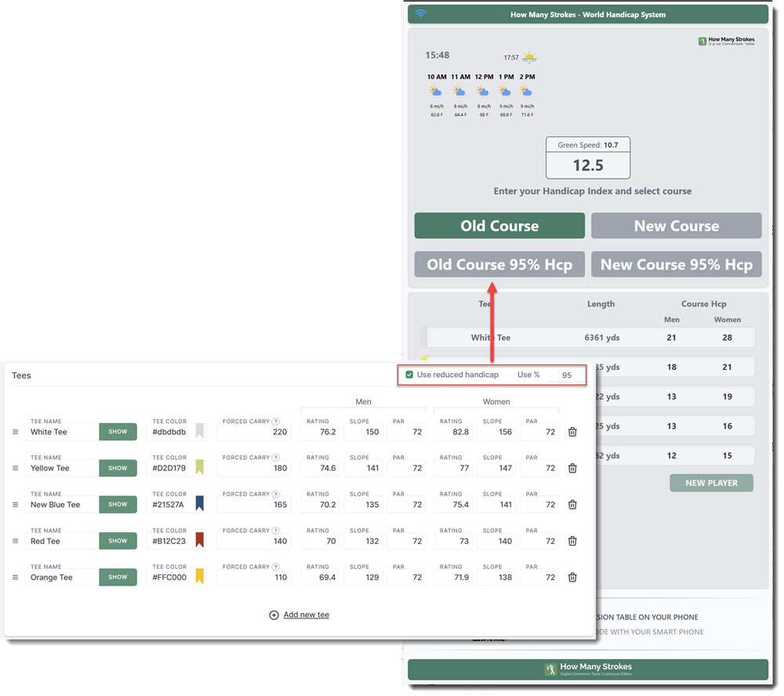The height and width of the screenshot is (696, 784).
Task: Click the 2 PM weather forecast icon
Action: (526, 91)
